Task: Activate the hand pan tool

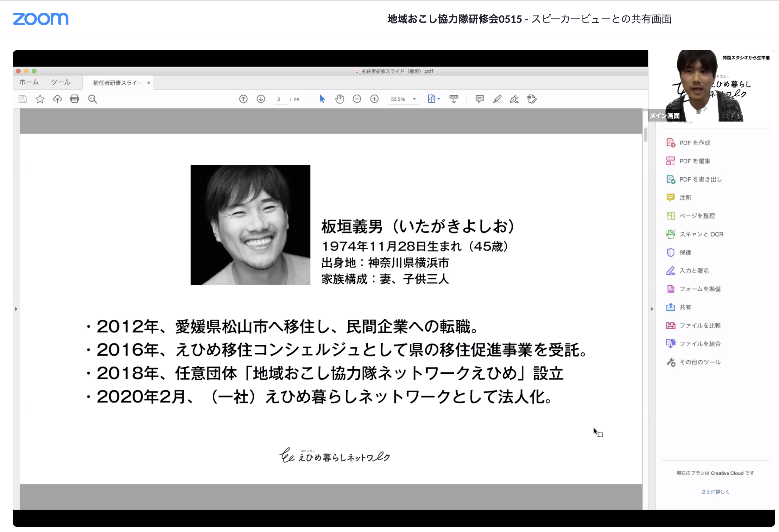Action: (x=339, y=99)
